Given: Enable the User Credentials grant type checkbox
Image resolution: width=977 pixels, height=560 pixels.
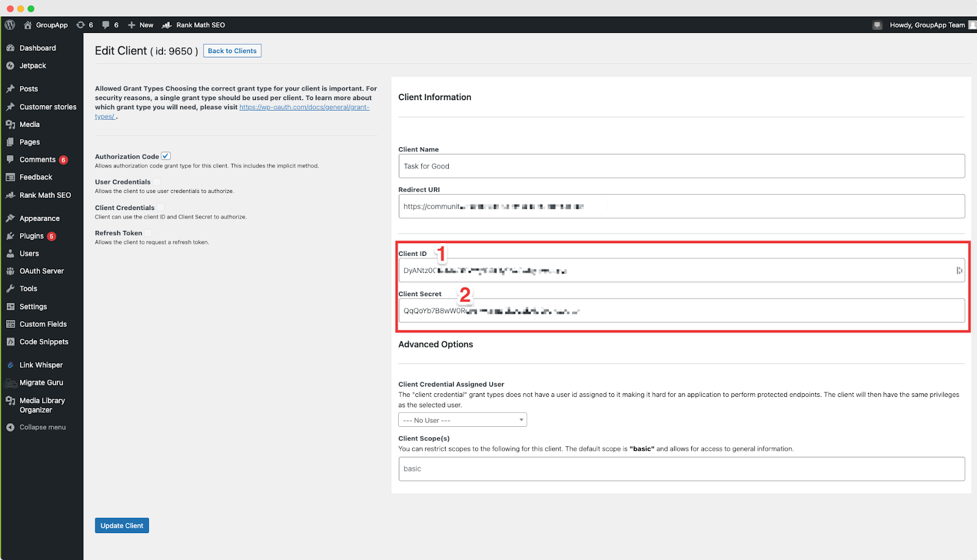Looking at the screenshot, I should click(x=157, y=182).
